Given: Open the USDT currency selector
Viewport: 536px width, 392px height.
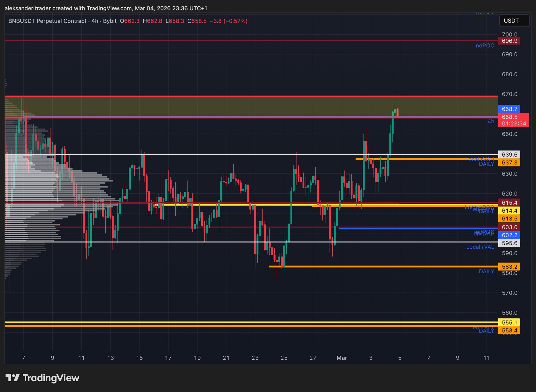Looking at the screenshot, I should click(x=514, y=21).
